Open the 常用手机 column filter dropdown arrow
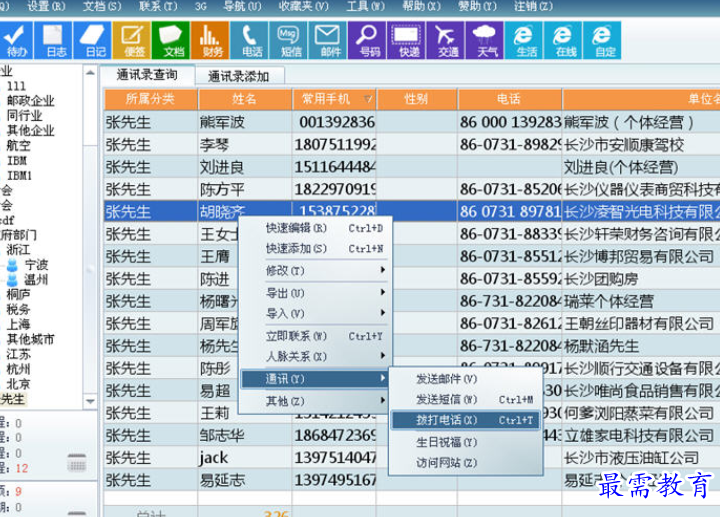720x517 pixels. click(x=369, y=100)
